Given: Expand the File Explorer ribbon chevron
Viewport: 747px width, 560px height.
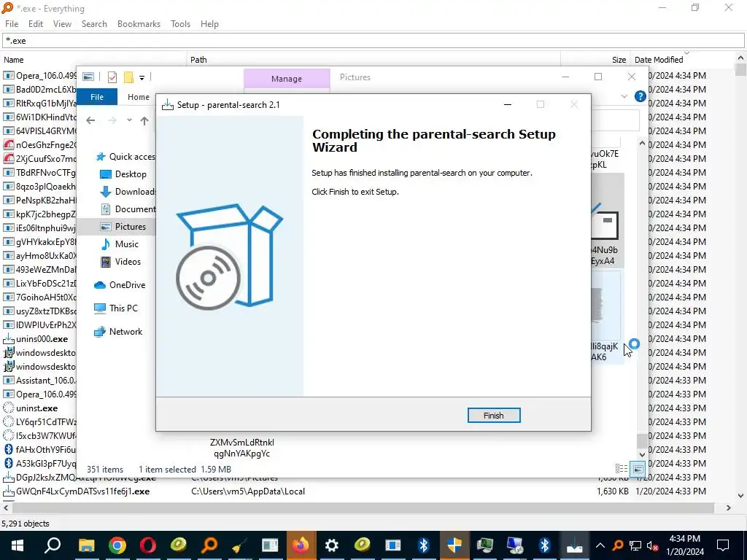Looking at the screenshot, I should (624, 97).
